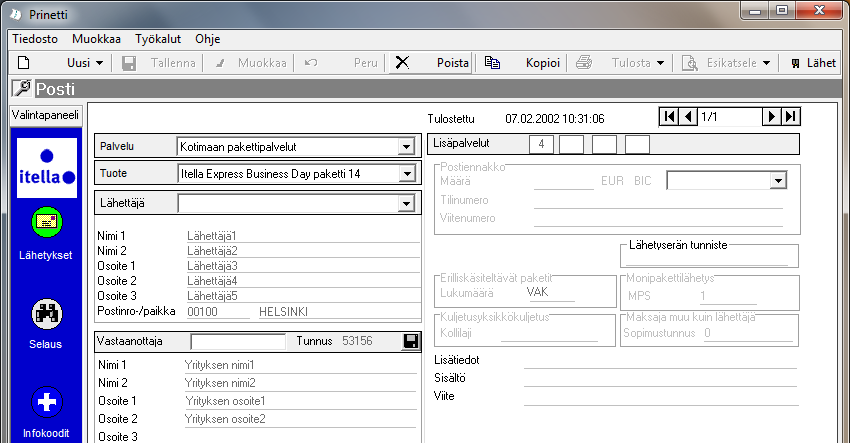Open Infokoodit plus icon
Image resolution: width=850 pixels, height=443 pixels.
[47, 402]
